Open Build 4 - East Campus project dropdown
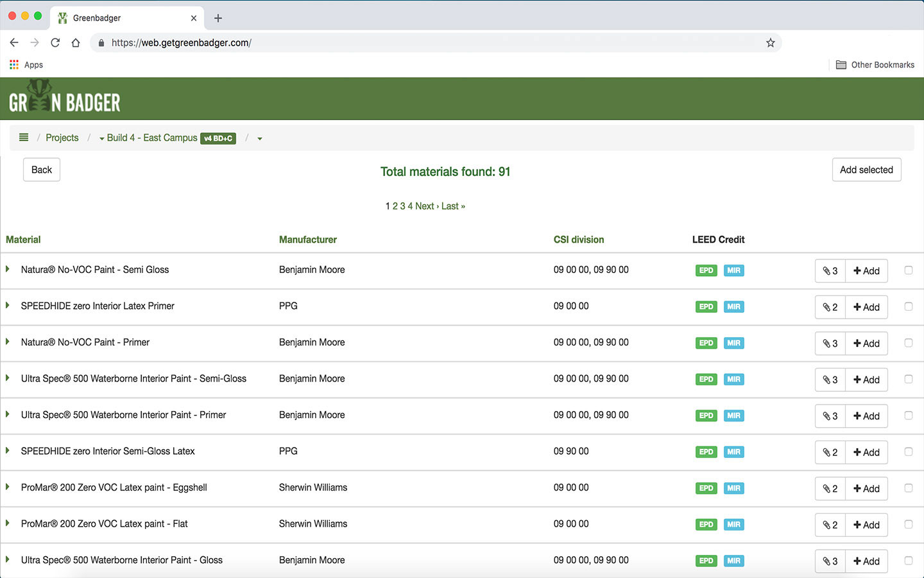Image resolution: width=924 pixels, height=578 pixels. pyautogui.click(x=148, y=138)
